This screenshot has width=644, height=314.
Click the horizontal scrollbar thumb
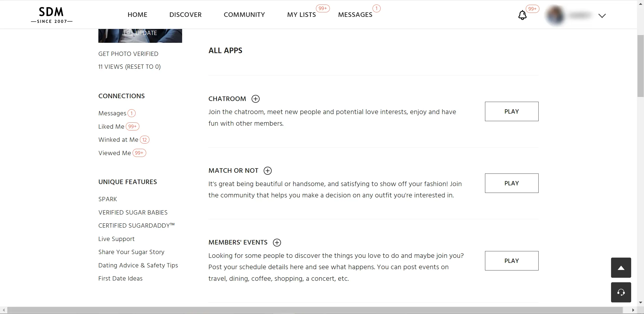(x=315, y=310)
